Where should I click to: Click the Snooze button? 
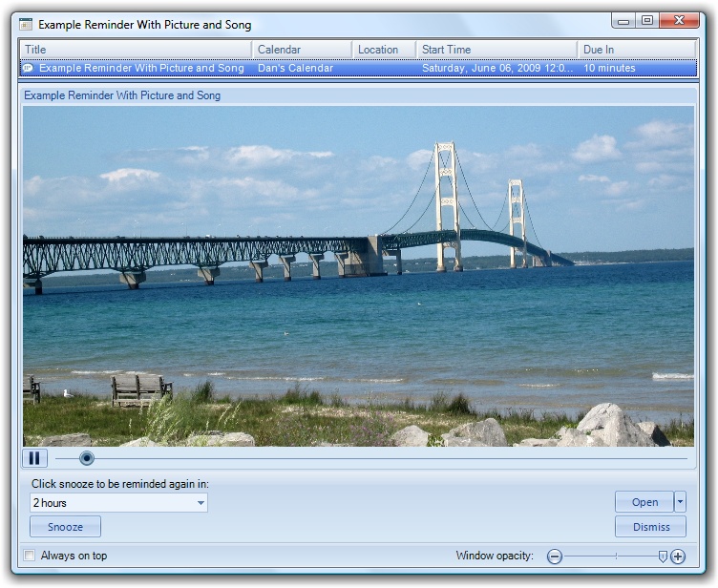(66, 527)
